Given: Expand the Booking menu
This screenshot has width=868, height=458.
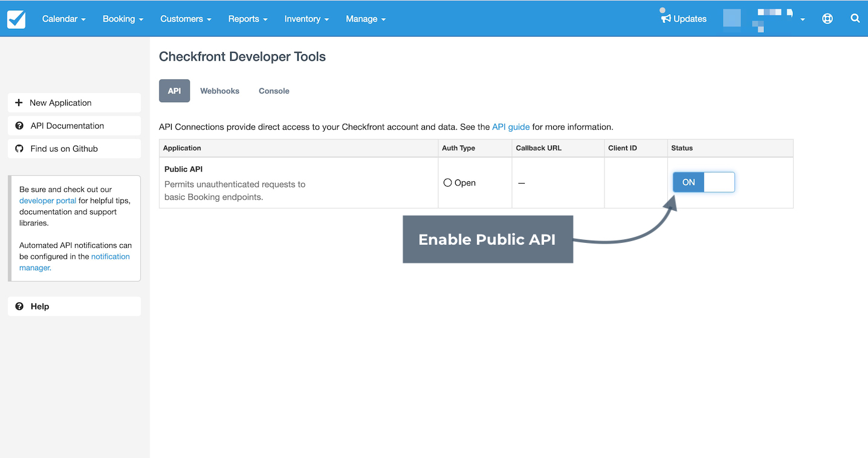Looking at the screenshot, I should (123, 19).
